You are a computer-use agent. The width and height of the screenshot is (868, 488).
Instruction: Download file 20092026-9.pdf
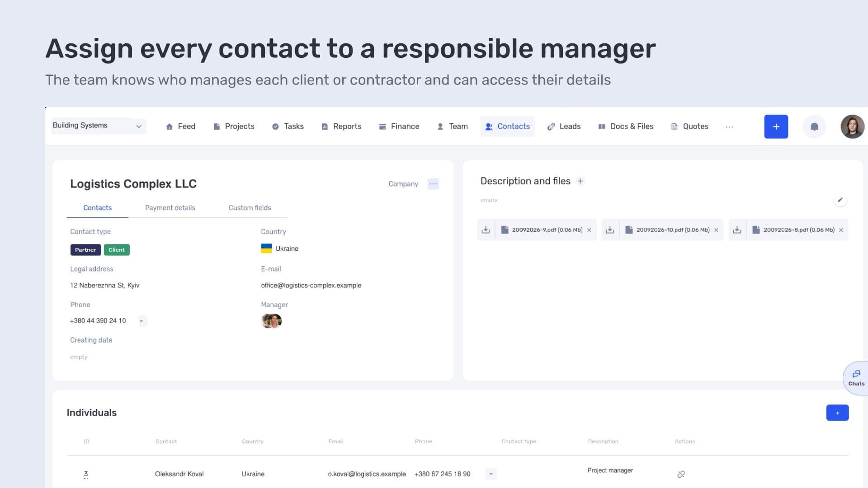(486, 230)
